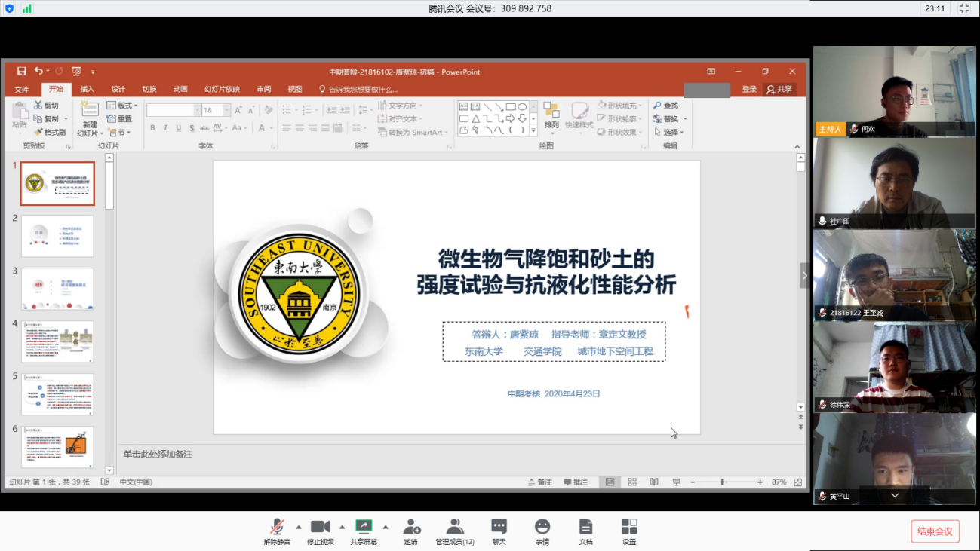Click the 共享 button in PowerPoint
980x551 pixels.
click(x=779, y=89)
